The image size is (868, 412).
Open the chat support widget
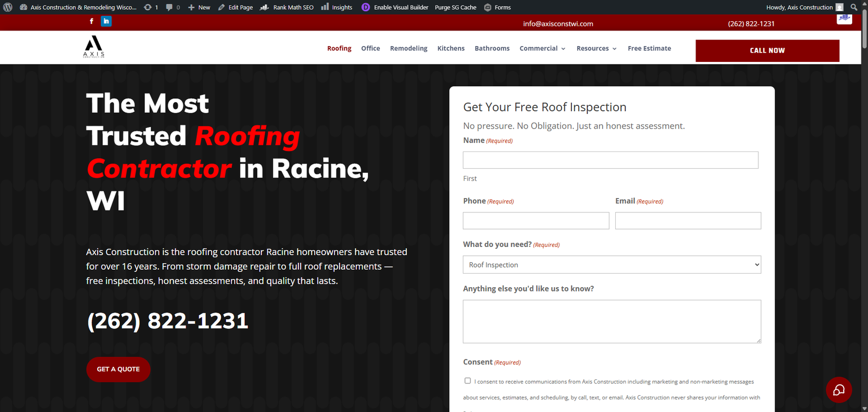(x=839, y=390)
